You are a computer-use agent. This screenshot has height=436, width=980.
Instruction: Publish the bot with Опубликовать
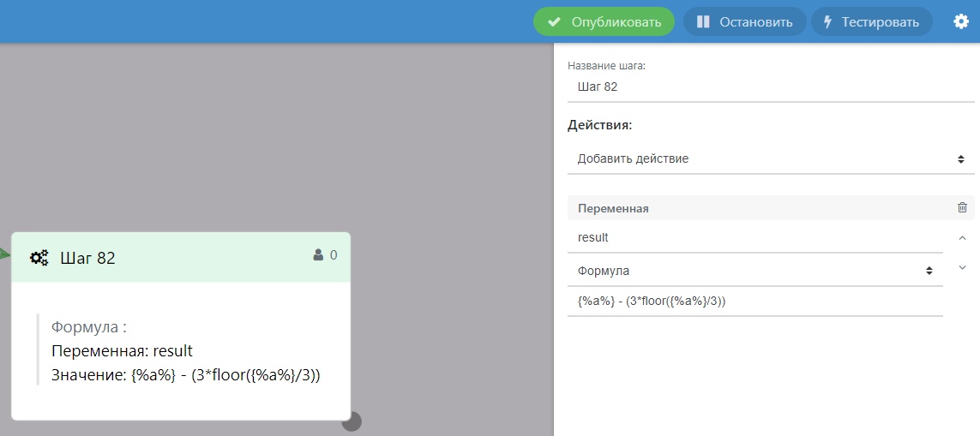[604, 21]
